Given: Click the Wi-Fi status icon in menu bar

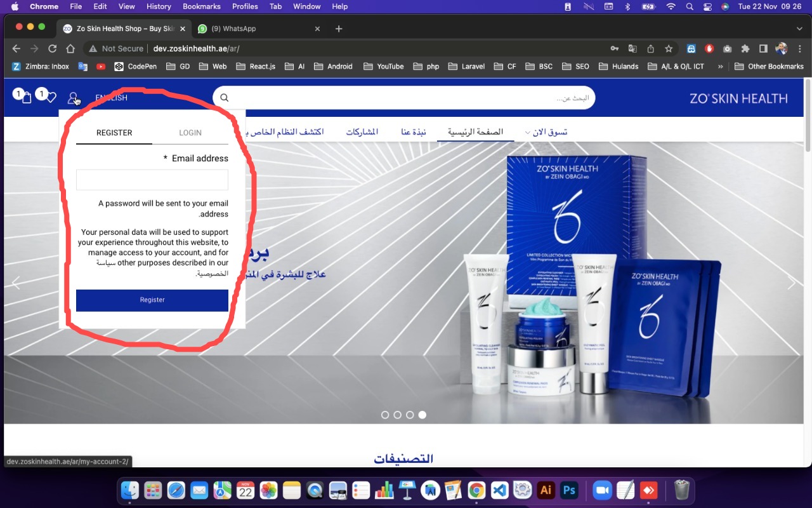Looking at the screenshot, I should [x=671, y=6].
